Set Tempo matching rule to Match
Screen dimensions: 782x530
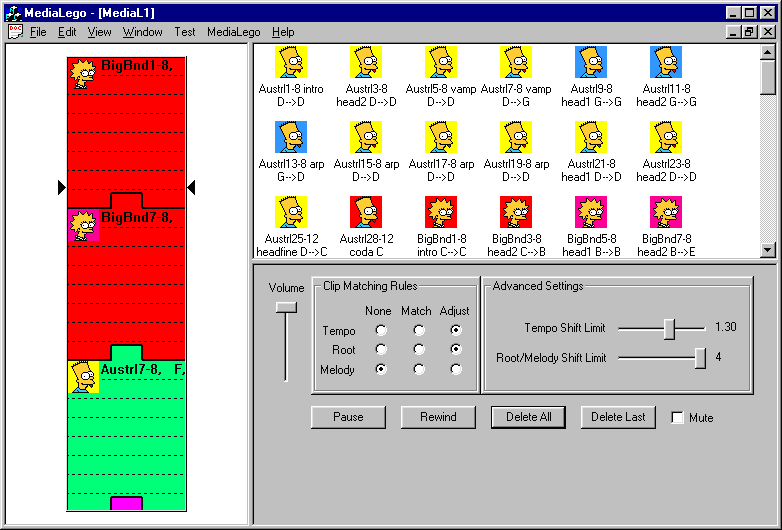pyautogui.click(x=419, y=330)
